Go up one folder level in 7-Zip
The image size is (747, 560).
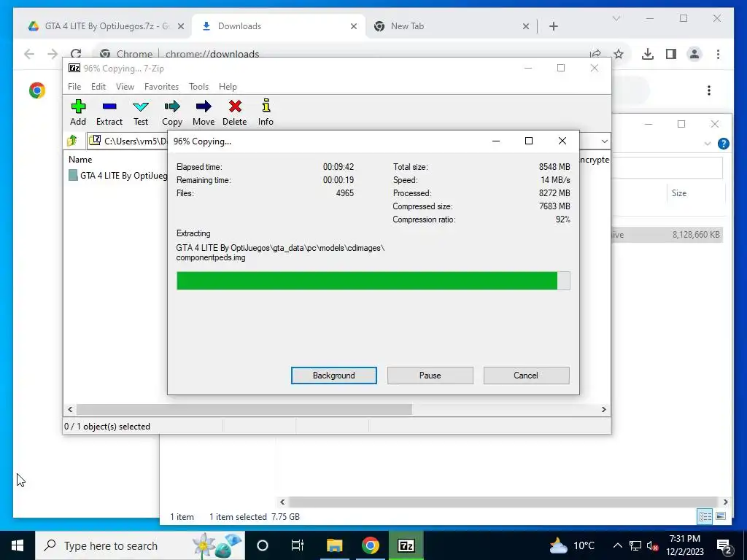pos(72,141)
